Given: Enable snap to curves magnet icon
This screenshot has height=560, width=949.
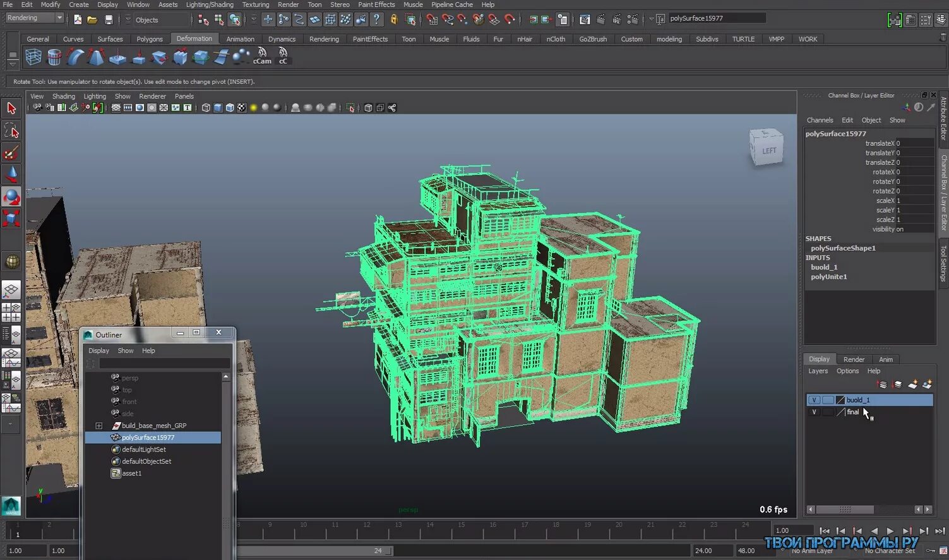Looking at the screenshot, I should tap(448, 20).
